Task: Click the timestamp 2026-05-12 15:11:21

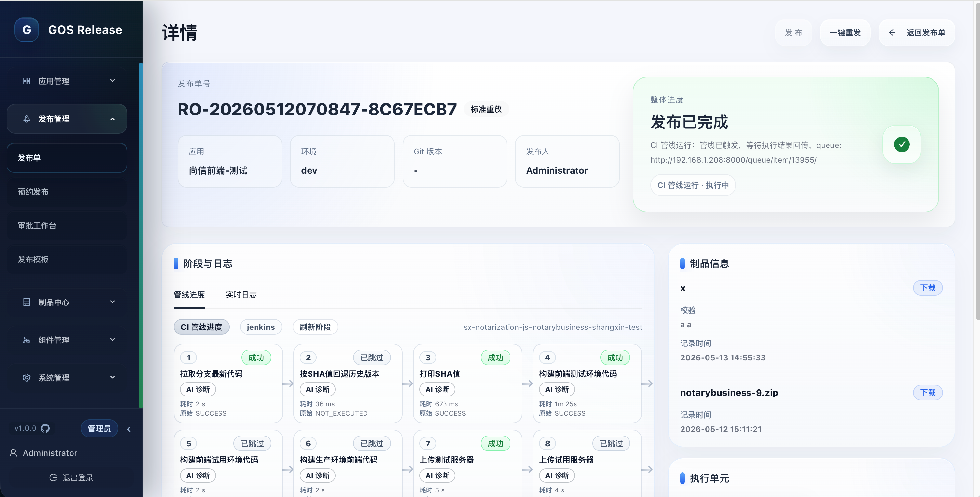Action: 721,429
